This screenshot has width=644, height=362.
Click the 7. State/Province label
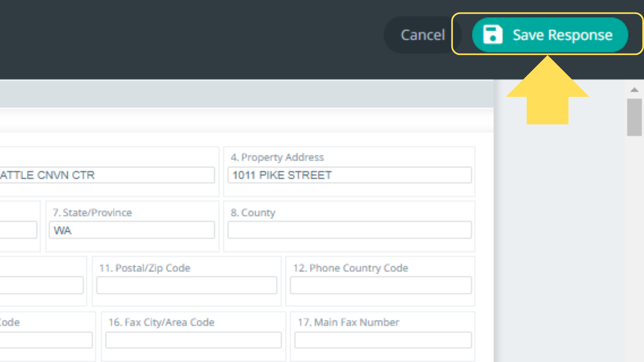coord(92,213)
